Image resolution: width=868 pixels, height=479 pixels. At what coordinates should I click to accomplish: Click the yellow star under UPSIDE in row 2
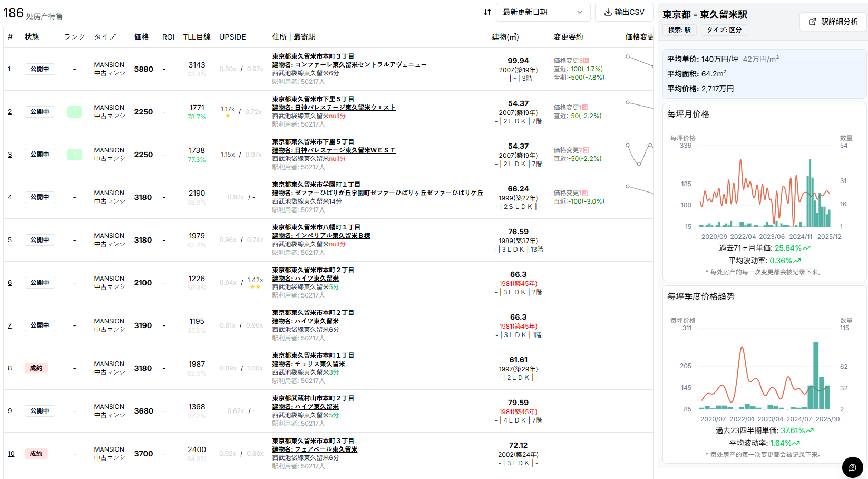228,116
